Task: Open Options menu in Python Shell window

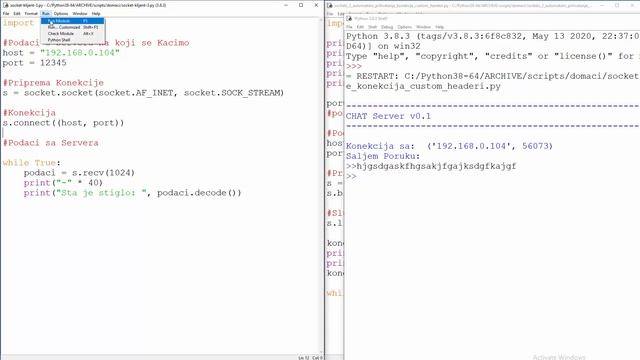Action: pos(404,27)
